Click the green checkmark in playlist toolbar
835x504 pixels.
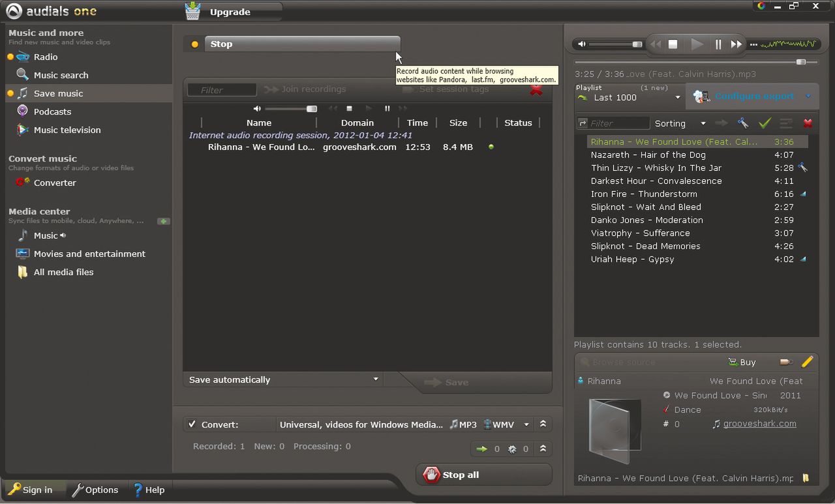click(x=765, y=123)
